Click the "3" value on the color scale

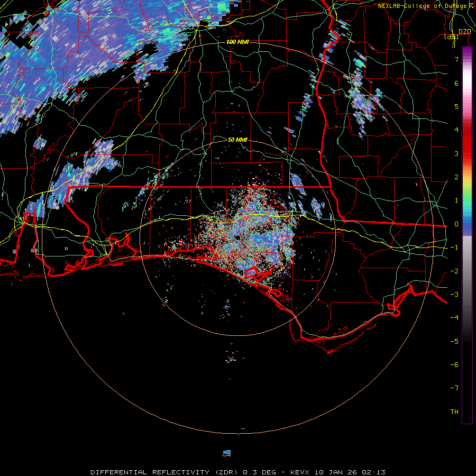coord(456,153)
